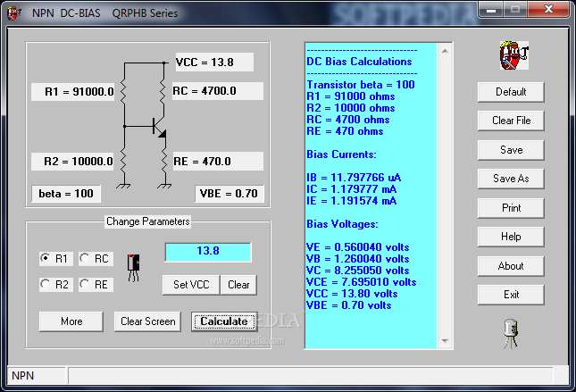Image resolution: width=576 pixels, height=392 pixels.
Task: Open the About dialog
Action: [511, 266]
